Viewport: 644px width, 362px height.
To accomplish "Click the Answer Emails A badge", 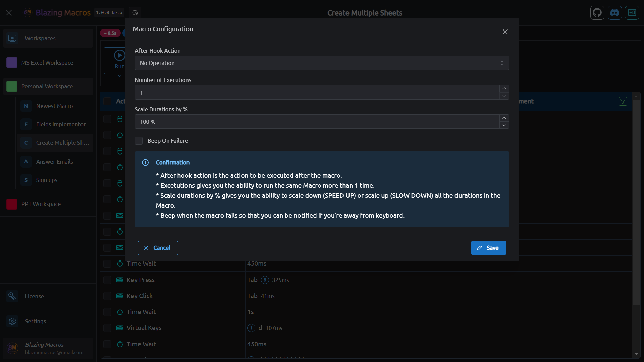I will coord(26,162).
